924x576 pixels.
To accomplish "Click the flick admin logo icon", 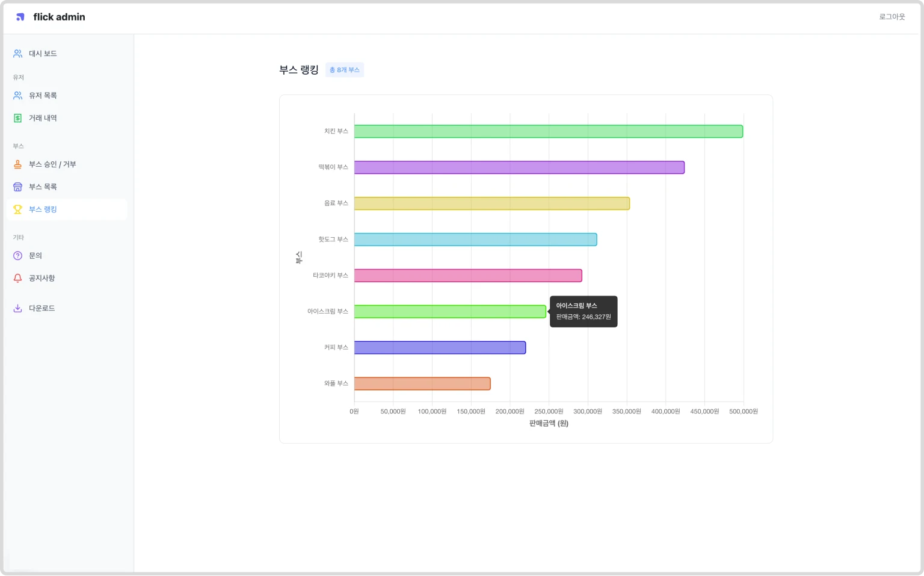I will coord(20,17).
